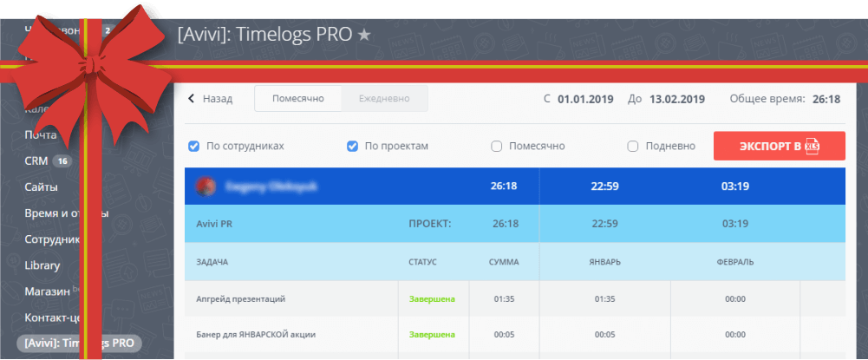Image resolution: width=868 pixels, height=360 pixels.
Task: Click the ЗАДАЧА column header
Action: 212,262
